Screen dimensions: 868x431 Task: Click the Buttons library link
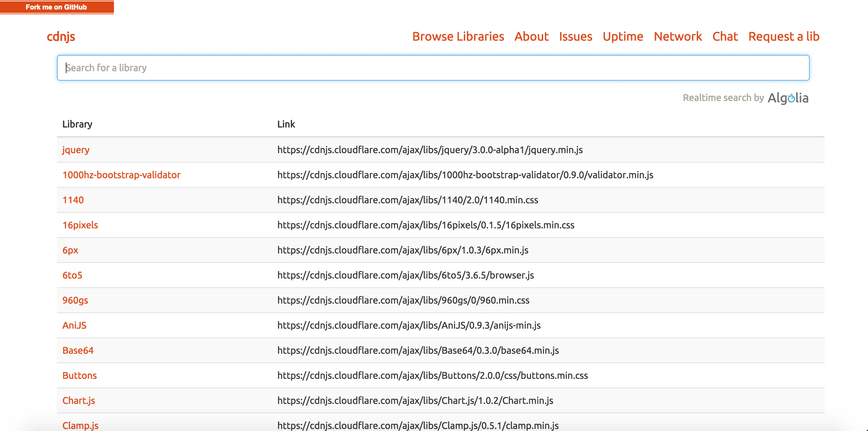tap(80, 375)
